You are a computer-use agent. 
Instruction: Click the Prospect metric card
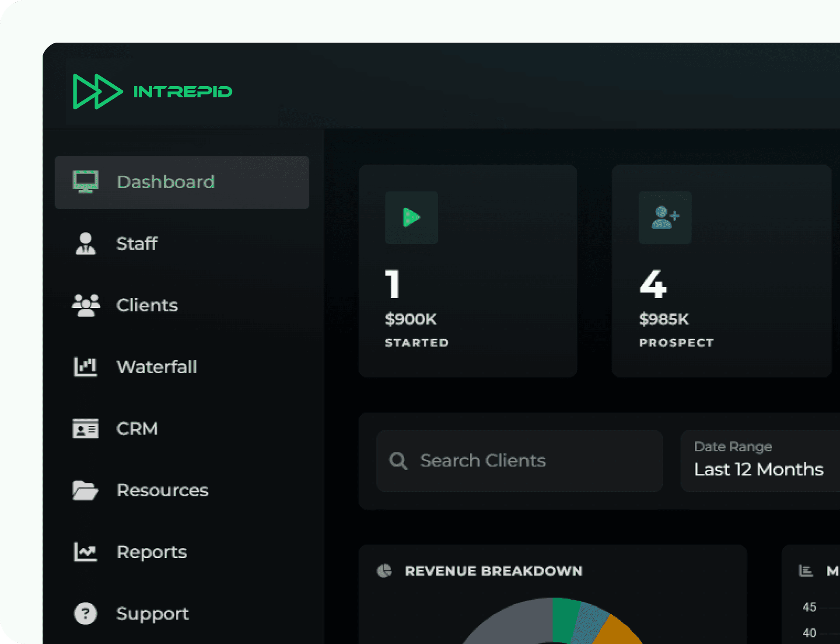pyautogui.click(x=721, y=270)
